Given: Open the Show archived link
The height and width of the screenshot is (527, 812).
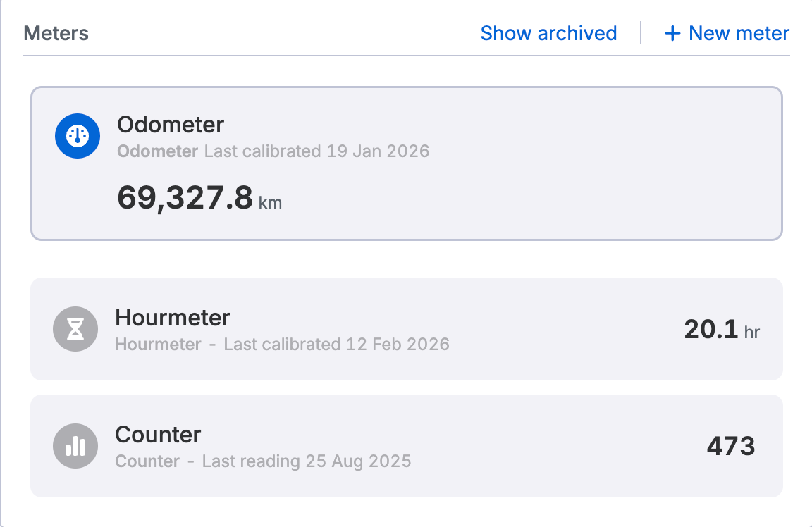Looking at the screenshot, I should 548,33.
